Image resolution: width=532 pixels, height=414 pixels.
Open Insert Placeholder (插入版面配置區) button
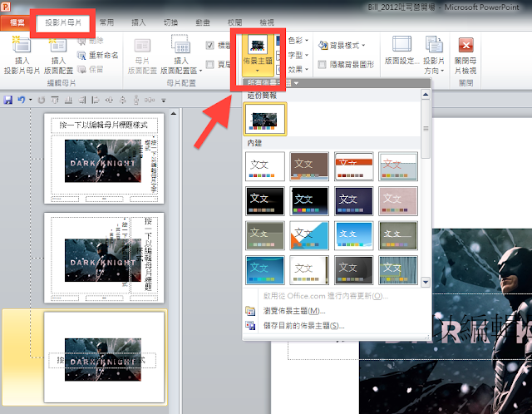click(x=181, y=55)
